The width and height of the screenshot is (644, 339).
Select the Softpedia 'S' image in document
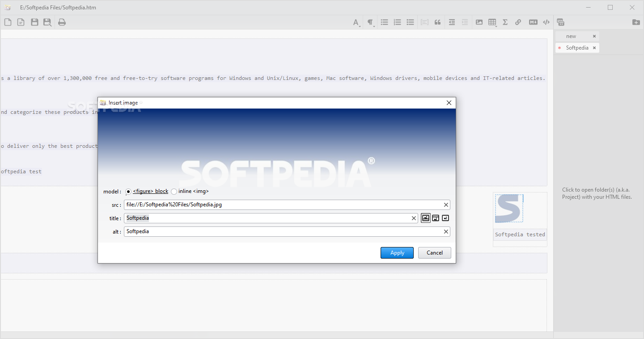tap(509, 209)
